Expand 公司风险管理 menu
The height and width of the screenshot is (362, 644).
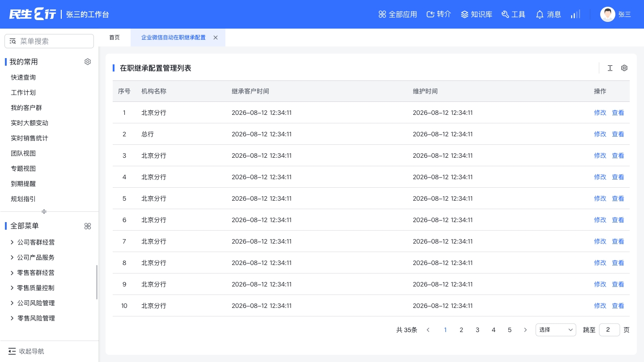pos(12,303)
